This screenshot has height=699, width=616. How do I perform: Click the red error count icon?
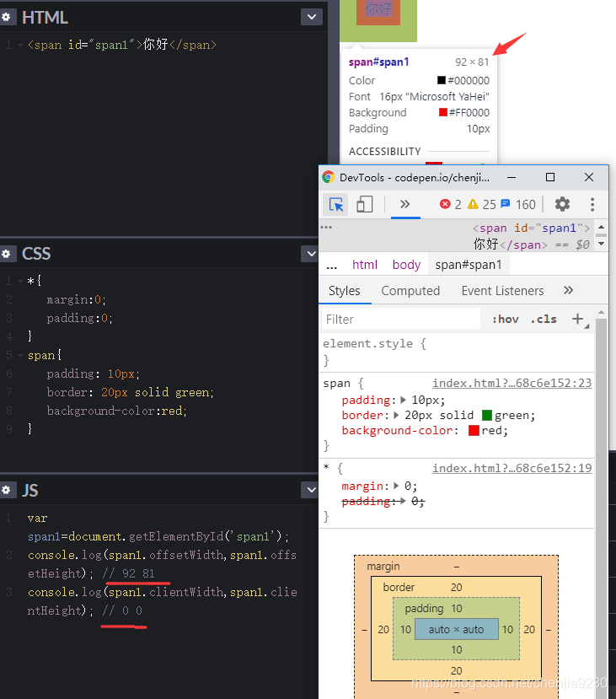[x=445, y=204]
